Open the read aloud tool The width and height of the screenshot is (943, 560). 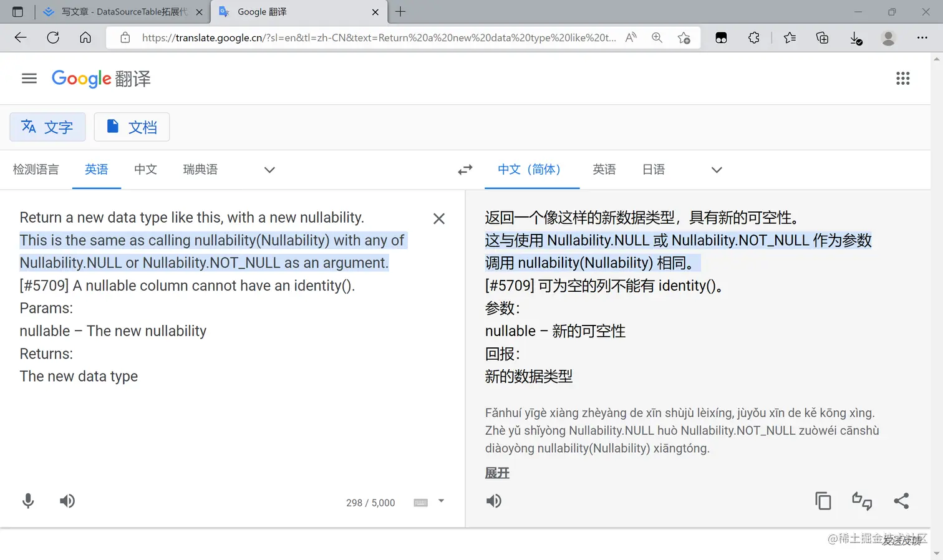631,37
